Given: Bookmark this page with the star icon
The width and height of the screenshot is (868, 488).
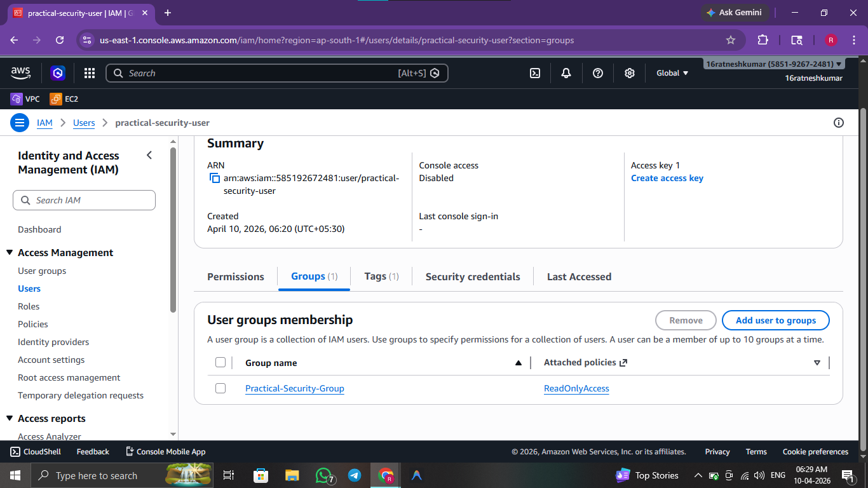Looking at the screenshot, I should [x=731, y=40].
